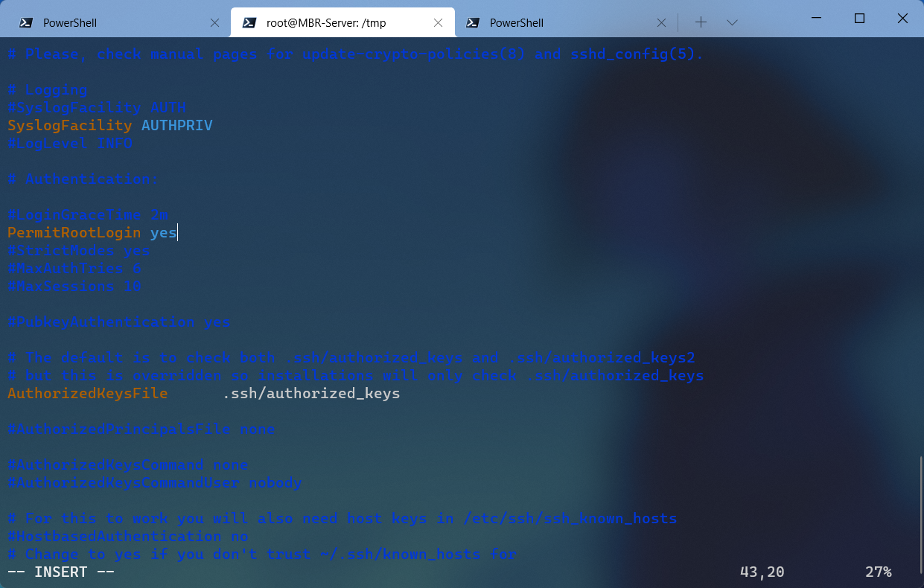Click the AUTHPRIV value text
Viewport: 924px width, 588px height.
[x=176, y=125]
